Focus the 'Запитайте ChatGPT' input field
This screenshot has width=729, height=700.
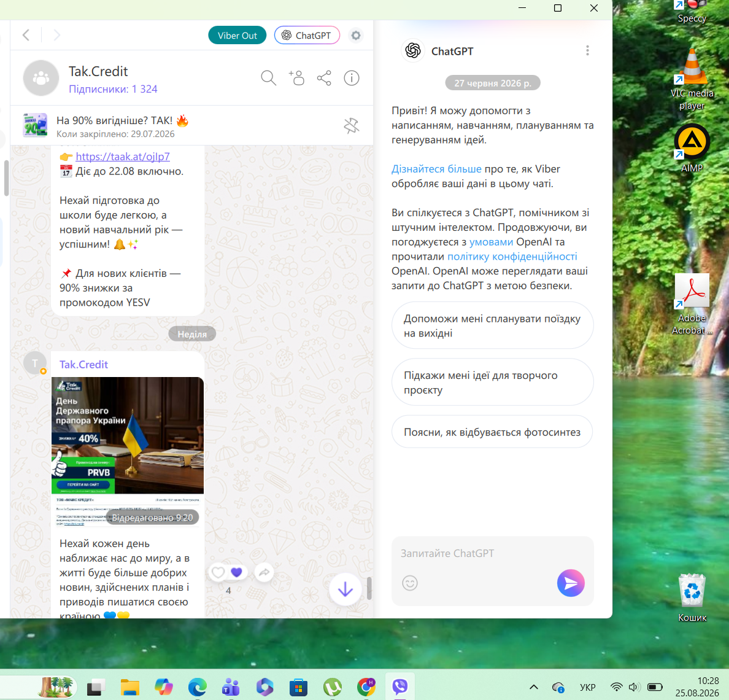point(492,553)
